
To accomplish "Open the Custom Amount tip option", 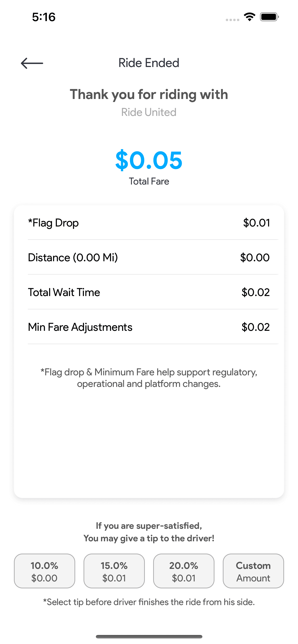I will pyautogui.click(x=253, y=571).
